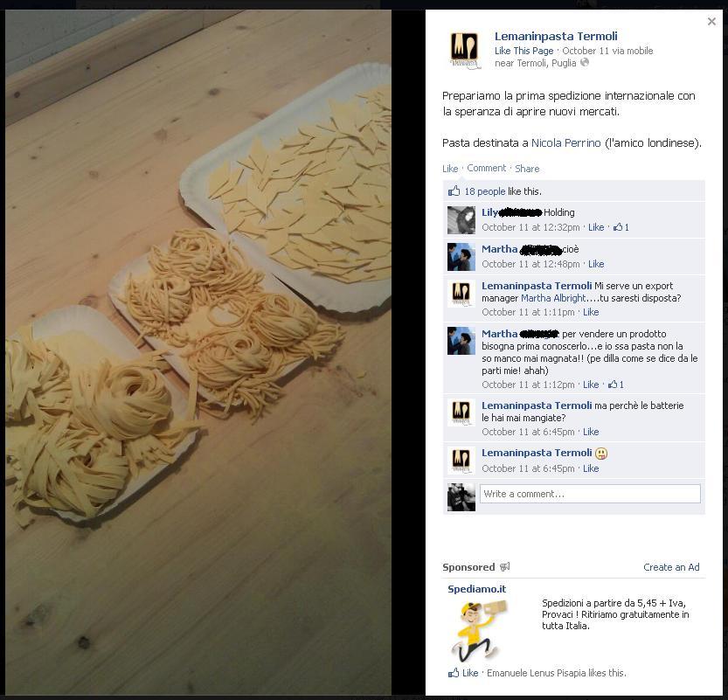Open Lemaninpasta Termoli page logo avatar
Image resolution: width=728 pixels, height=700 pixels.
tap(464, 51)
